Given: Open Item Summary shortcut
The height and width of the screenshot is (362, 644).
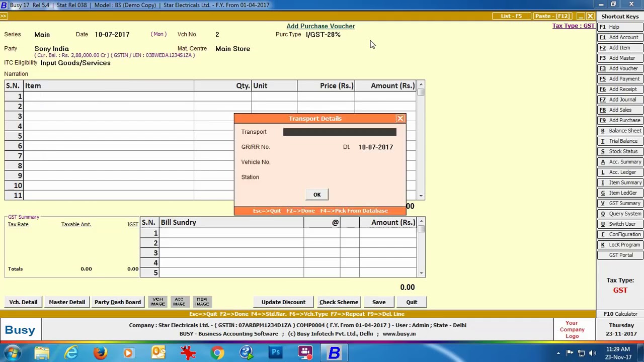Looking at the screenshot, I should click(x=620, y=183).
